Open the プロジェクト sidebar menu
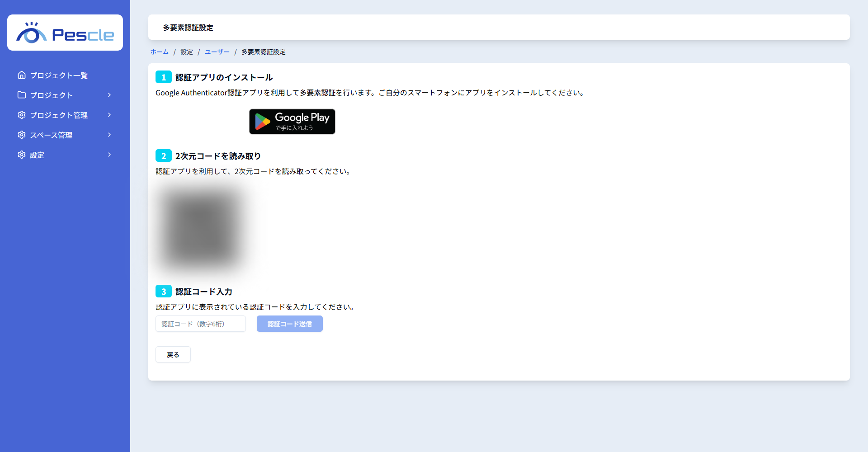Viewport: 868px width, 452px height. [x=65, y=95]
